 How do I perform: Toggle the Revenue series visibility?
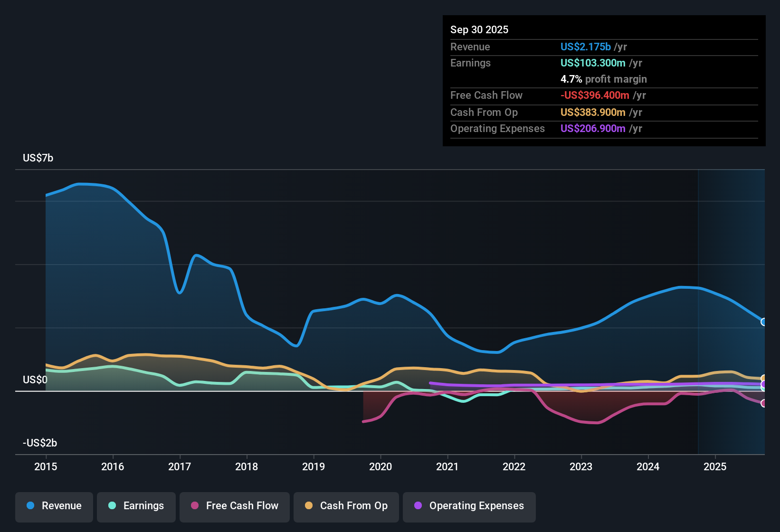(54, 506)
